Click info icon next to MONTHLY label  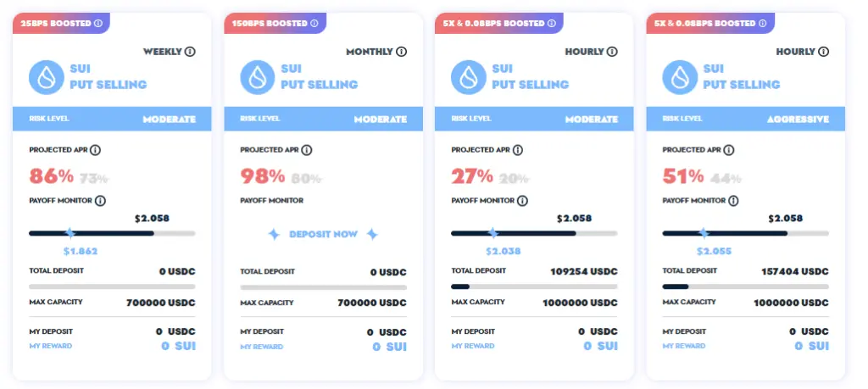(x=401, y=52)
